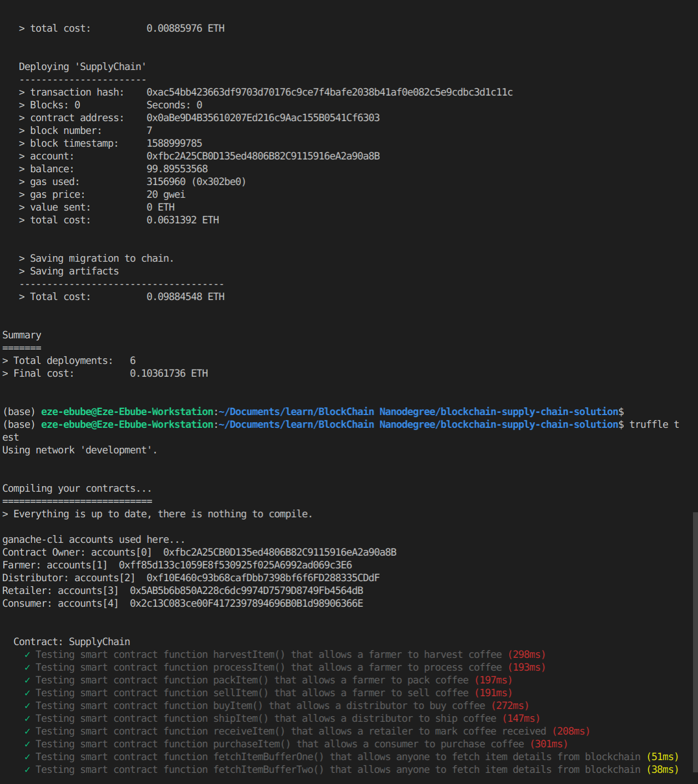Click contract address 0x0aBe9D4B35610207Ed216c9Aac155B0541Cf6303
698x784 pixels.
(x=263, y=118)
